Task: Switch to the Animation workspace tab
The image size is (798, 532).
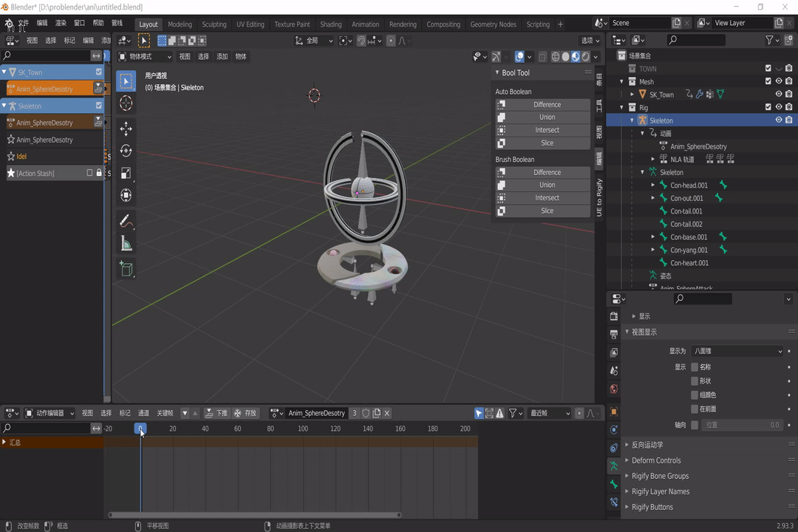Action: click(366, 24)
